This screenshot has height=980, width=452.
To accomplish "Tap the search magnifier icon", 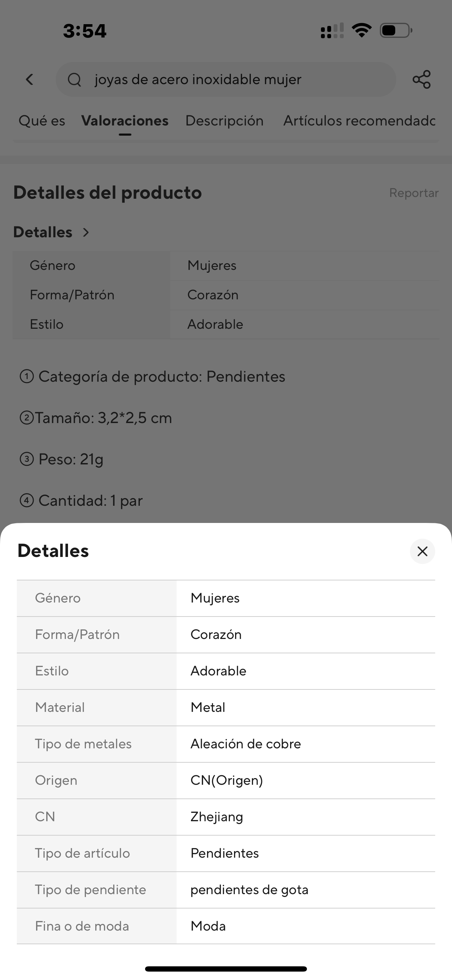I will (75, 80).
